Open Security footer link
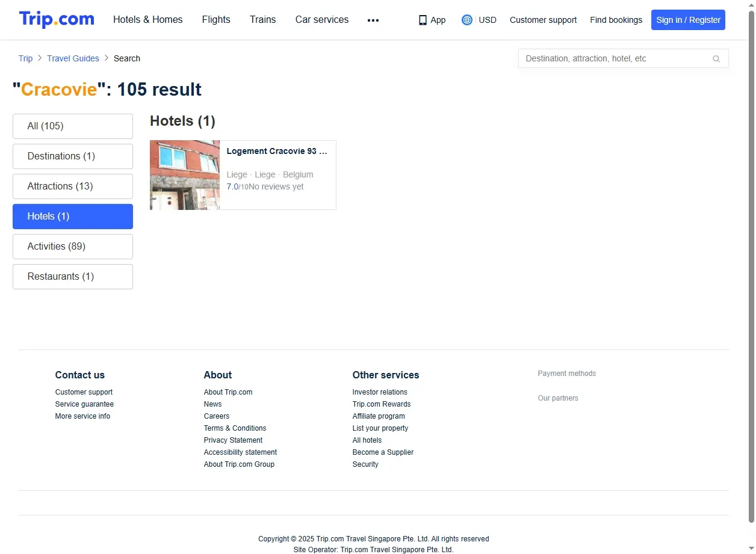The image size is (756, 554). pyautogui.click(x=365, y=464)
